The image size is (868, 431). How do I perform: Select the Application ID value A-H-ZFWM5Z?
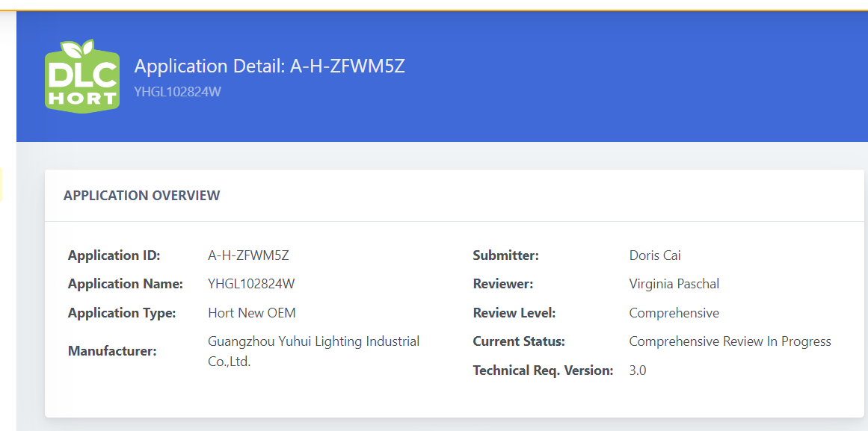pos(248,255)
